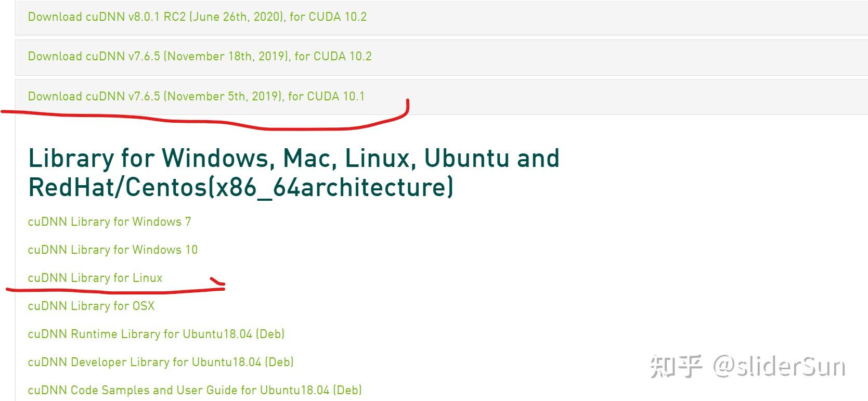Click the x86_64 architecture library heading
Viewport: 868px width, 401px height.
click(x=294, y=172)
